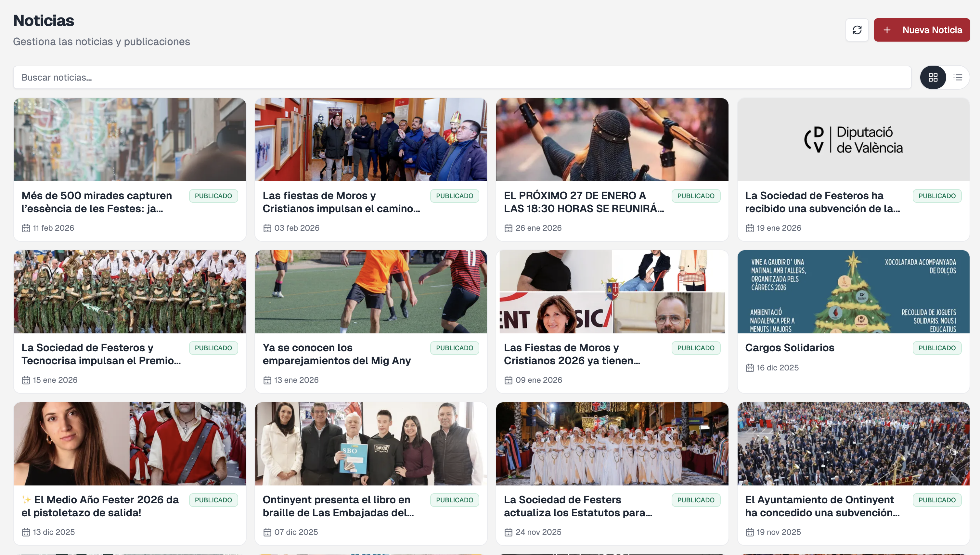
Task: Click PUBLICADO badge on Estatutos card
Action: [696, 500]
